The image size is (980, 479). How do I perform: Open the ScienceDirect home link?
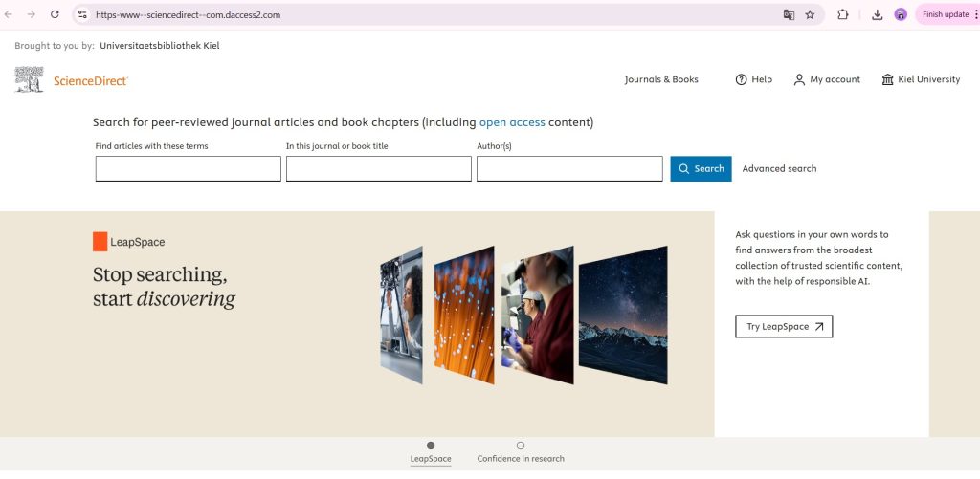pos(91,80)
